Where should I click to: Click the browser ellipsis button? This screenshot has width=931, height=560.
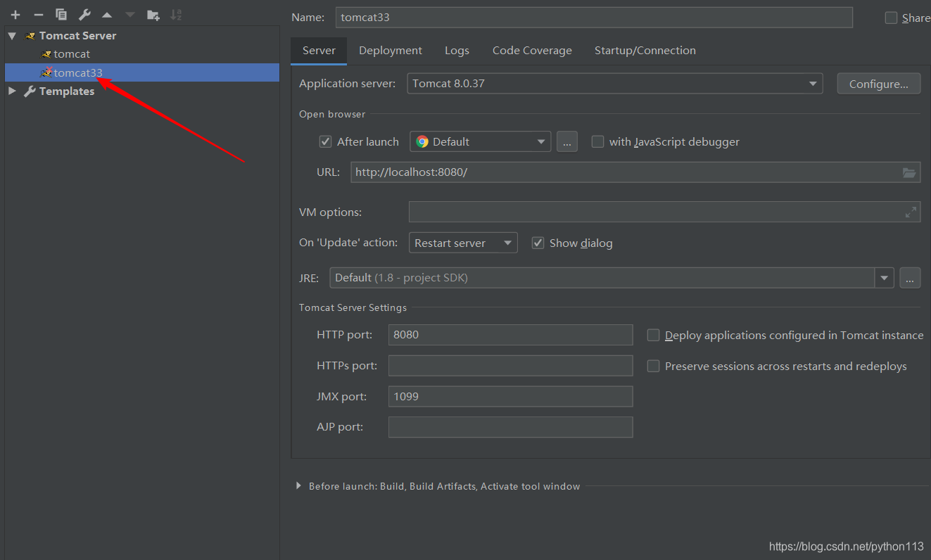(x=567, y=141)
